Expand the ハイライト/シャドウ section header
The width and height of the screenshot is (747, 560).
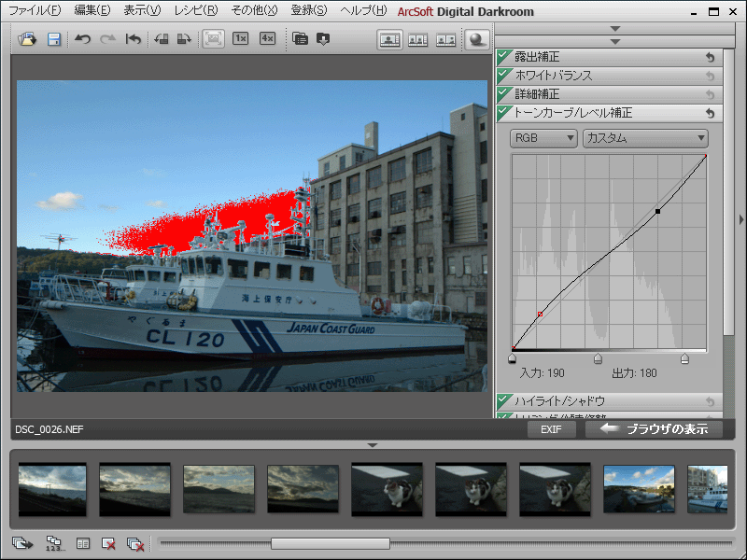610,401
